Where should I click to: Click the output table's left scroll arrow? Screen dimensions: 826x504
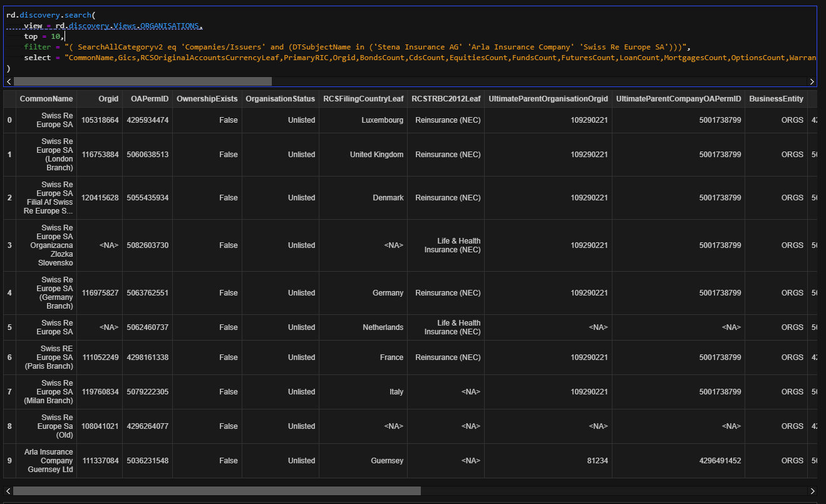click(9, 491)
